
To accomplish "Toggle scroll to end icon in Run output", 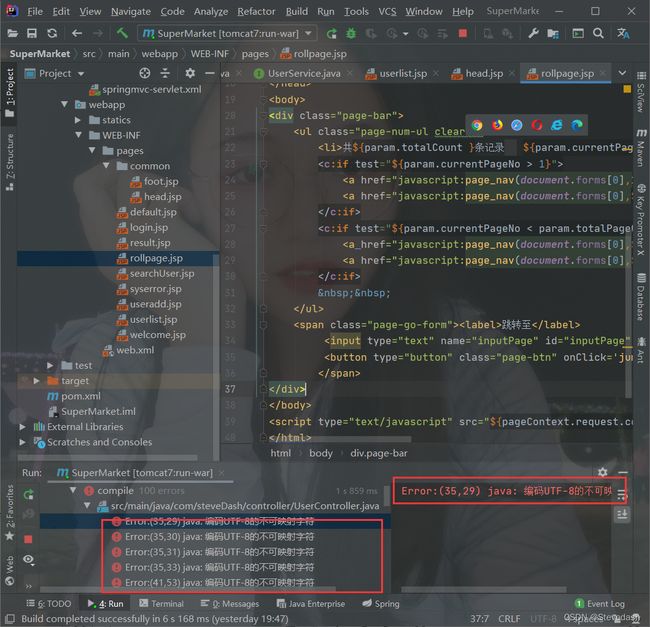I will (622, 515).
